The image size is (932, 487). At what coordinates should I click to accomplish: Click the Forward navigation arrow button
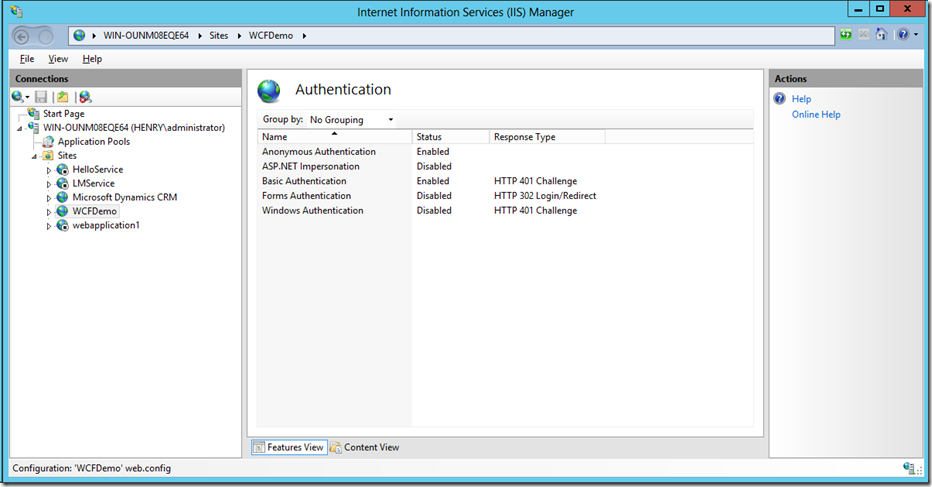[x=45, y=37]
